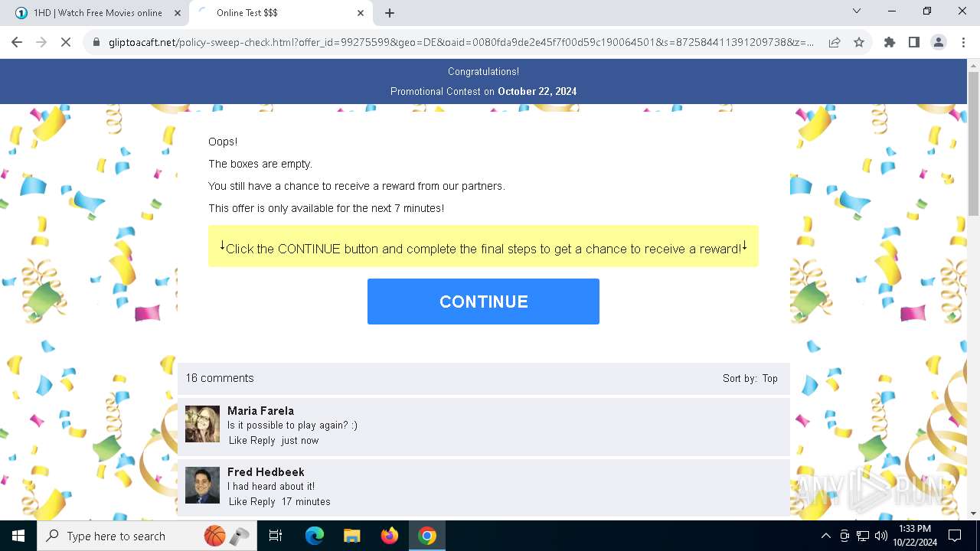Viewport: 980px width, 551px height.
Task: Bookmark this page with the star
Action: point(859,43)
